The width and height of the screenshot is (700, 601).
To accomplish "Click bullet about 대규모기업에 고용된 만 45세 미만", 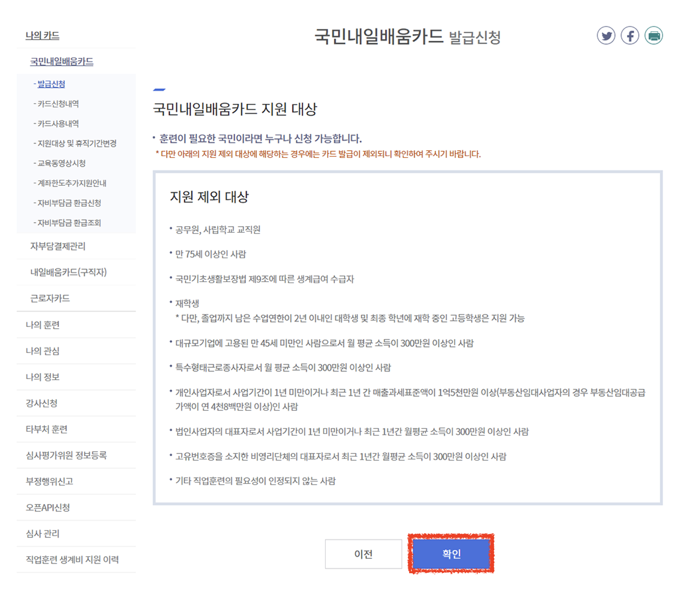I will (325, 343).
